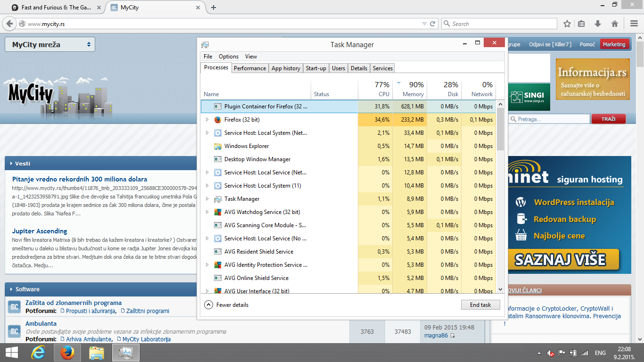This screenshot has width=644, height=362.
Task: Open Pitanje vredno rekordnih 300 miliona article
Action: coord(80,179)
